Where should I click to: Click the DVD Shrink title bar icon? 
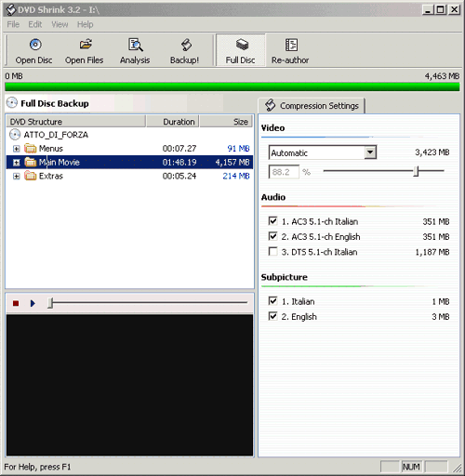(11, 10)
